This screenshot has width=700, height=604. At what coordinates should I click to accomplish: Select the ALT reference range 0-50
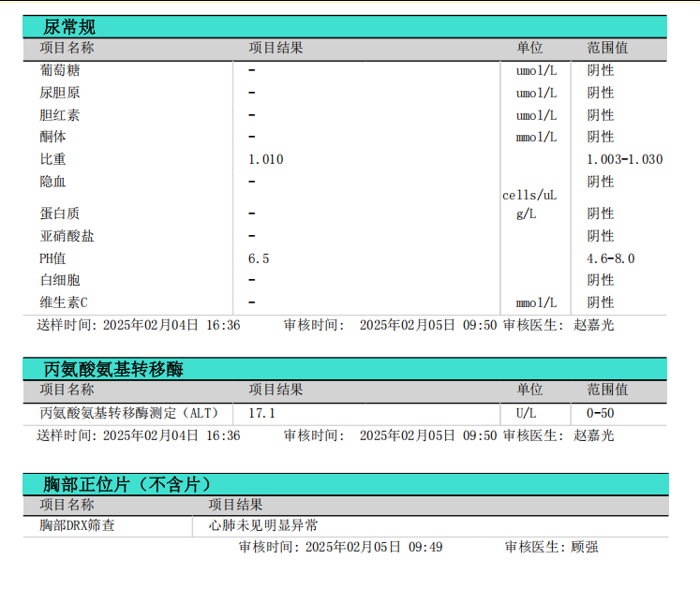click(601, 413)
